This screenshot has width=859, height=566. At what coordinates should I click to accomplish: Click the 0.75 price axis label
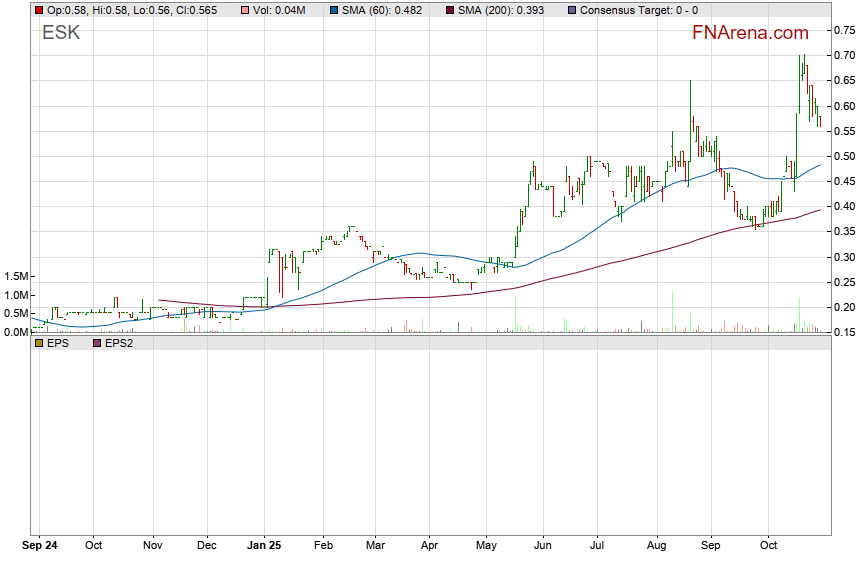(842, 30)
